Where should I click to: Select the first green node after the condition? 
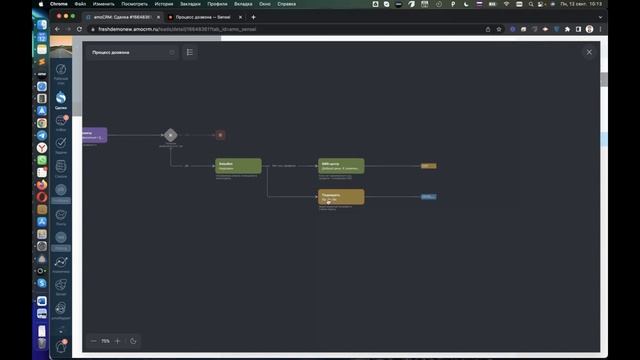(x=238, y=166)
